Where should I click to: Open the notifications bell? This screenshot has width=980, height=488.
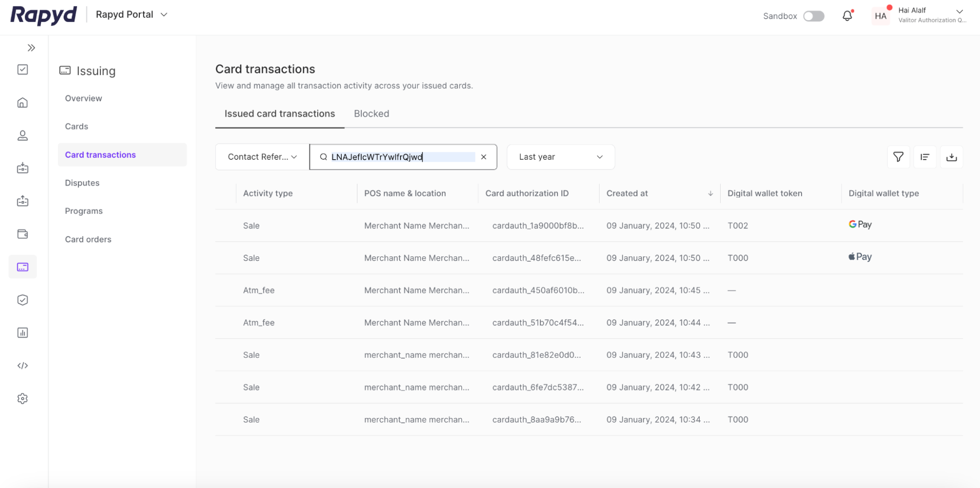point(847,16)
